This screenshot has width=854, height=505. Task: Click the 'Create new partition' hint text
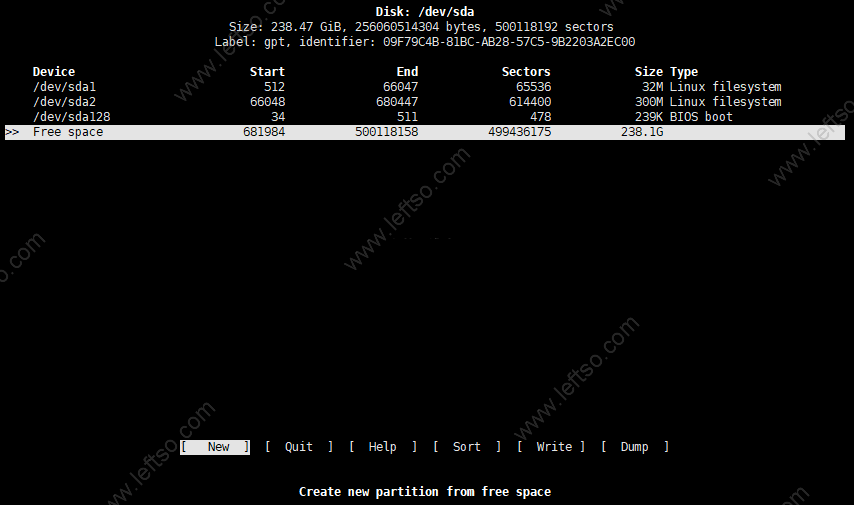pyautogui.click(x=424, y=492)
